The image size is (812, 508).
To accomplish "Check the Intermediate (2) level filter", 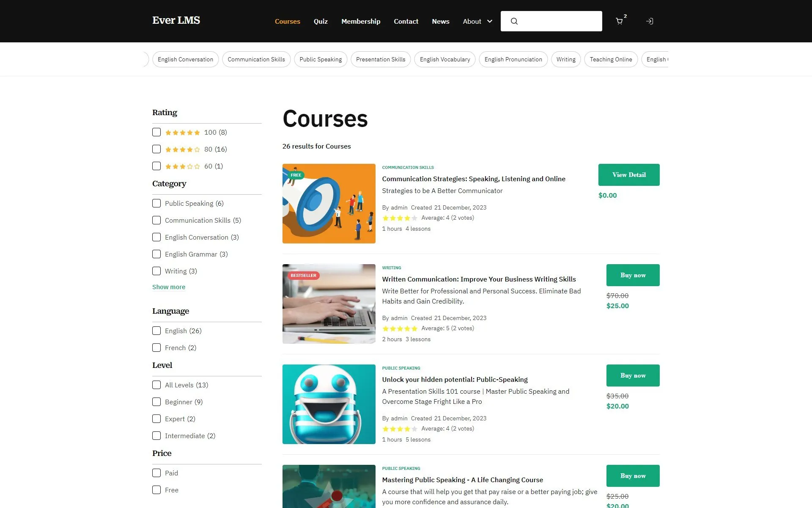I will (x=156, y=436).
